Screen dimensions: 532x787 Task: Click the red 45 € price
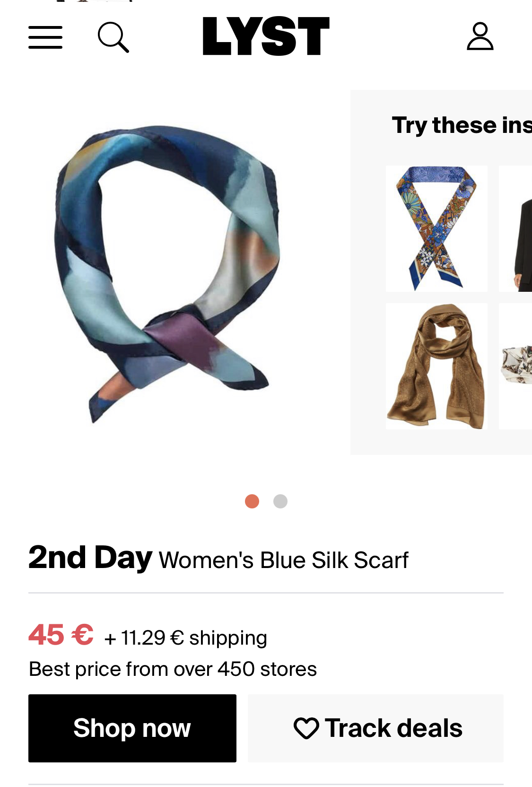coord(61,635)
